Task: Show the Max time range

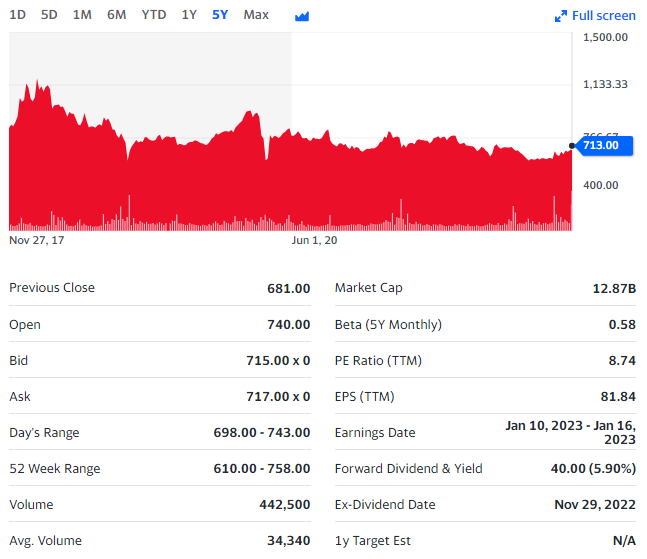Action: pos(256,15)
